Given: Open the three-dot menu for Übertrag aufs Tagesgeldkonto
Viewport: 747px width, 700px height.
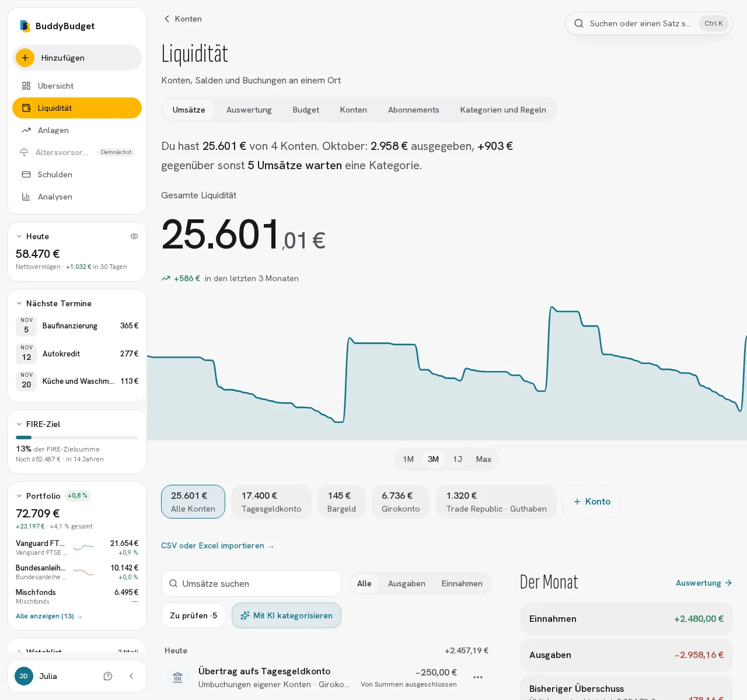Looking at the screenshot, I should [478, 677].
